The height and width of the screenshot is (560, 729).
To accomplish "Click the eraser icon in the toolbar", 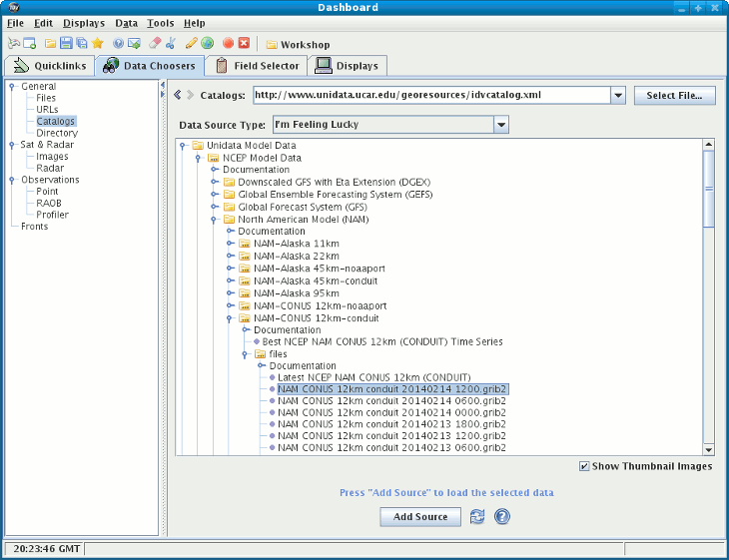I will (155, 44).
